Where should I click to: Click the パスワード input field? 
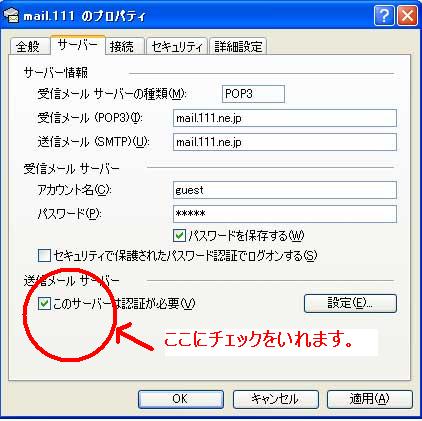(x=285, y=214)
